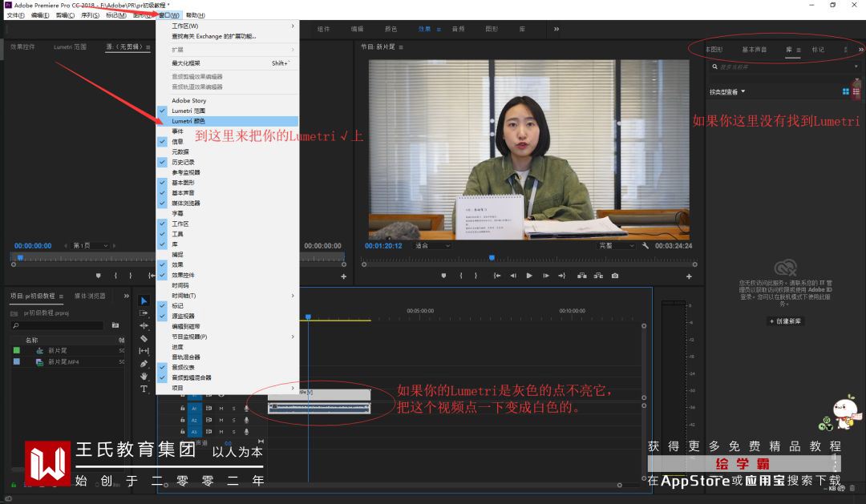Open the 完整 playback resolution dropdown
Viewport: 866px width, 504px height.
pos(617,246)
